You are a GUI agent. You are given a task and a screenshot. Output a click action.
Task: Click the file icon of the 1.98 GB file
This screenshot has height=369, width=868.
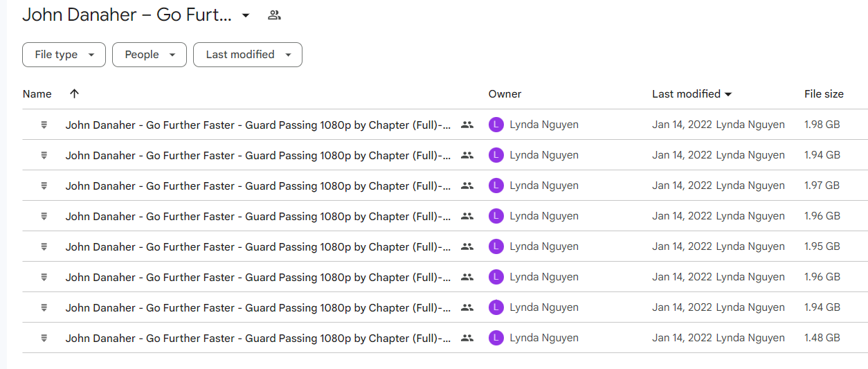tap(44, 125)
